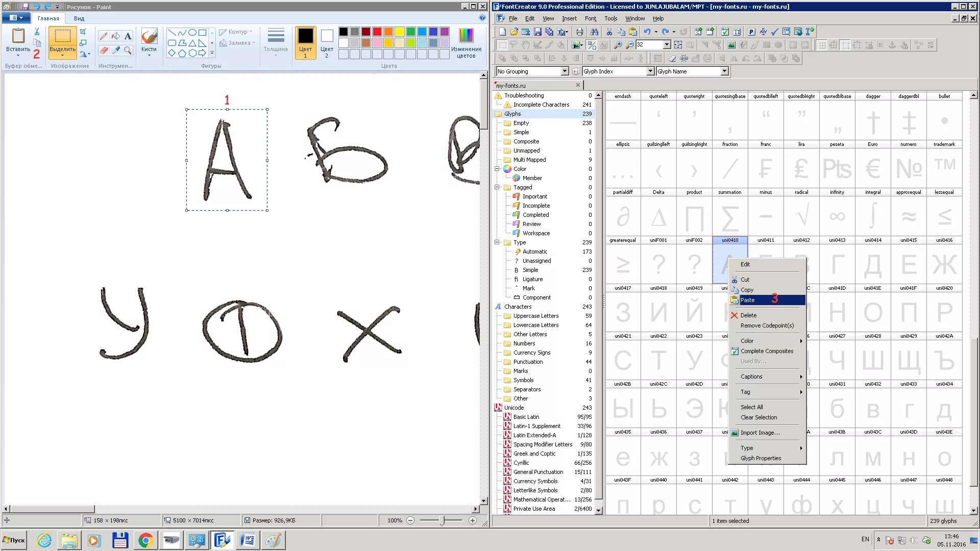Collapse the Tagged tree node
This screenshot has height=551, width=980.
pyautogui.click(x=497, y=187)
